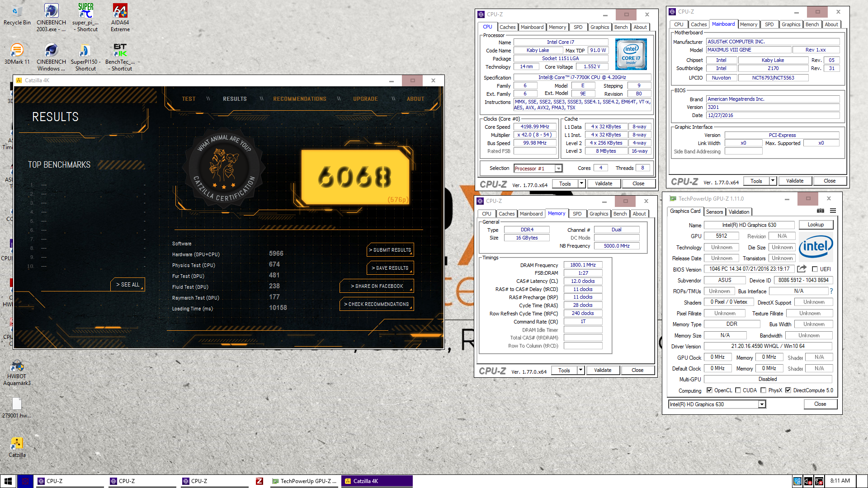Viewport: 868px width, 488px height.
Task: Open SuperPI150 shortcut icon
Action: tap(85, 56)
